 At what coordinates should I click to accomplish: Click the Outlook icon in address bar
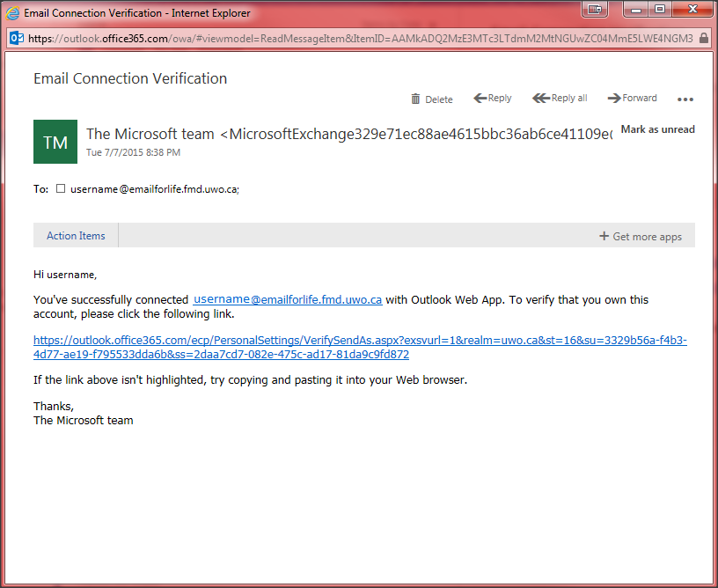[x=17, y=38]
